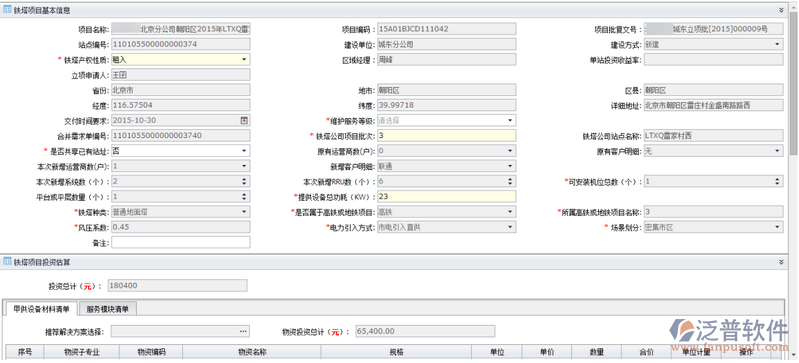The height and width of the screenshot is (363, 799).
Task: Click the 提供设备总功耗 input field
Action: tap(446, 197)
